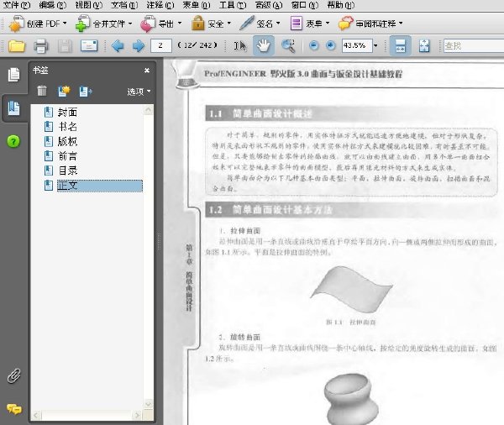Click bookmark panel scroll down arrow

coord(148,403)
